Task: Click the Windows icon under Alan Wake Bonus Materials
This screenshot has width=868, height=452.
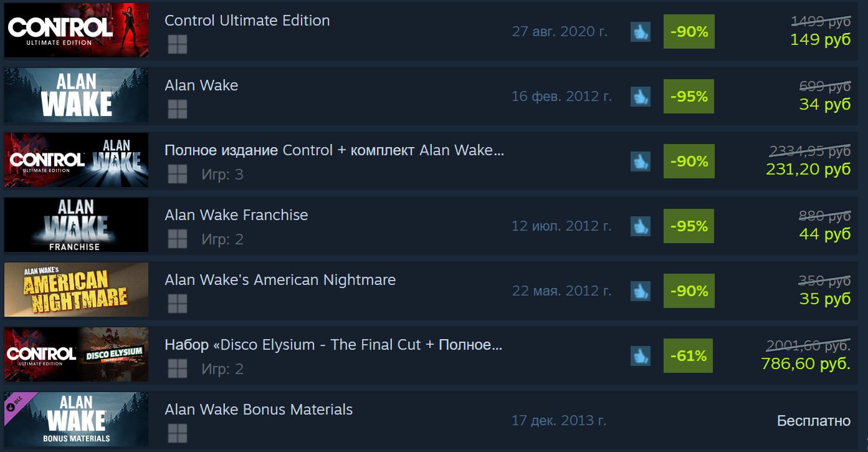Action: tap(178, 433)
